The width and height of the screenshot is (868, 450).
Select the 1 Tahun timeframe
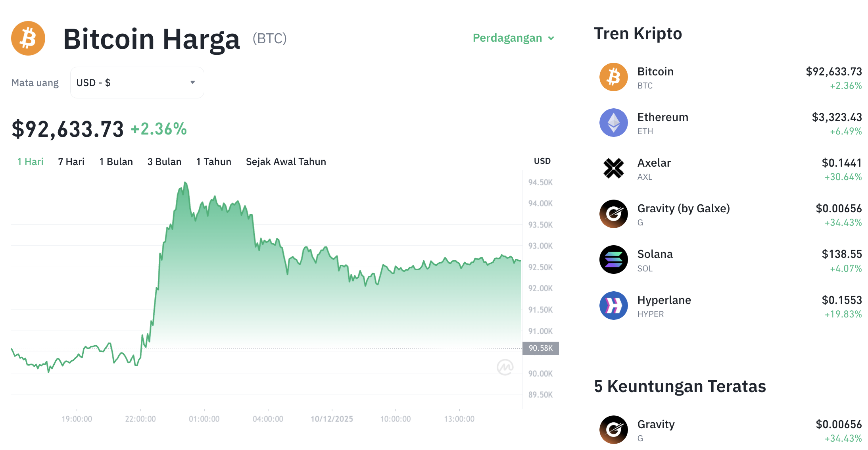click(x=213, y=161)
